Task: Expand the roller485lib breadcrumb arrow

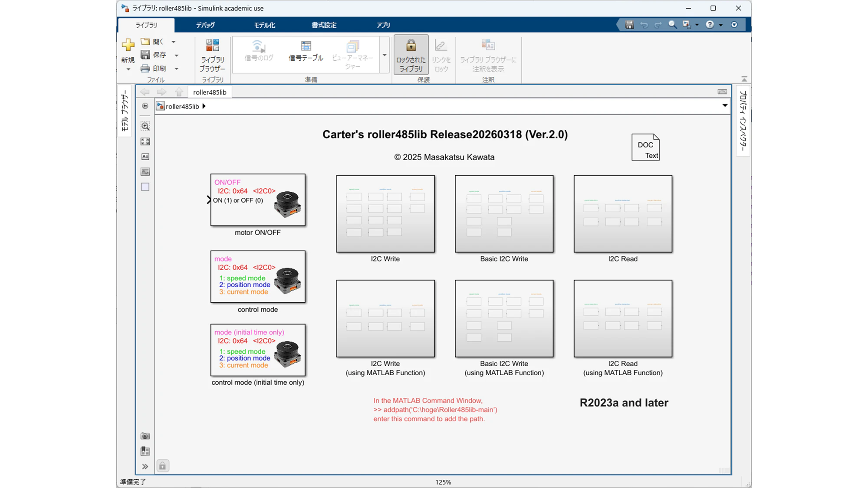Action: coord(204,106)
